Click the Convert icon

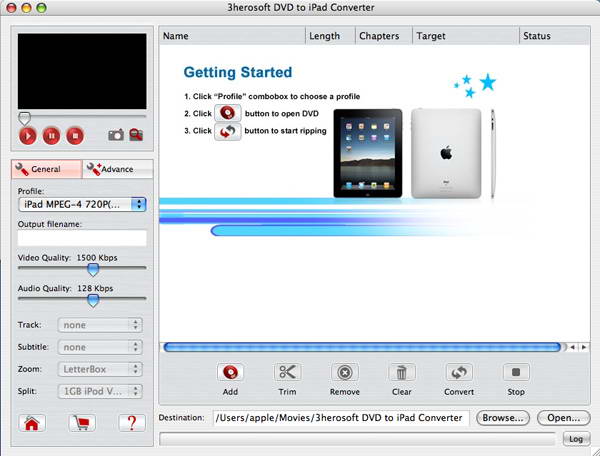click(459, 372)
